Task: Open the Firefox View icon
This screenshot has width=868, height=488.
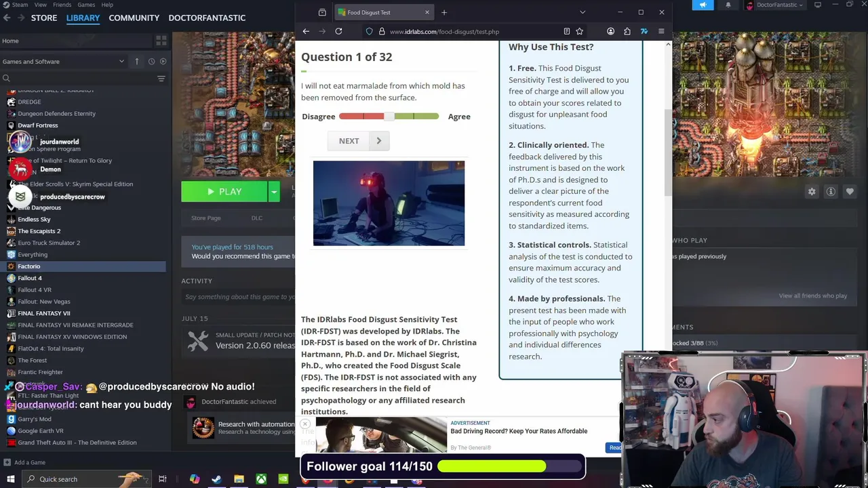Action: click(322, 12)
